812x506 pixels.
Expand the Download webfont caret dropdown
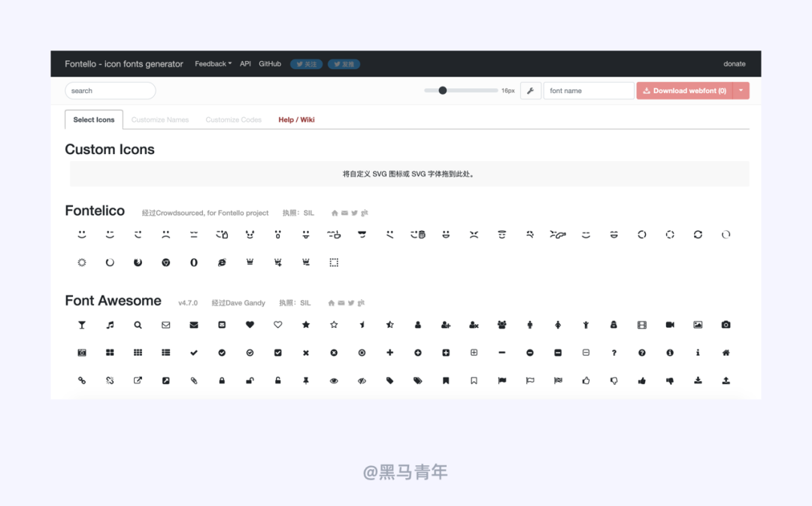(x=741, y=91)
